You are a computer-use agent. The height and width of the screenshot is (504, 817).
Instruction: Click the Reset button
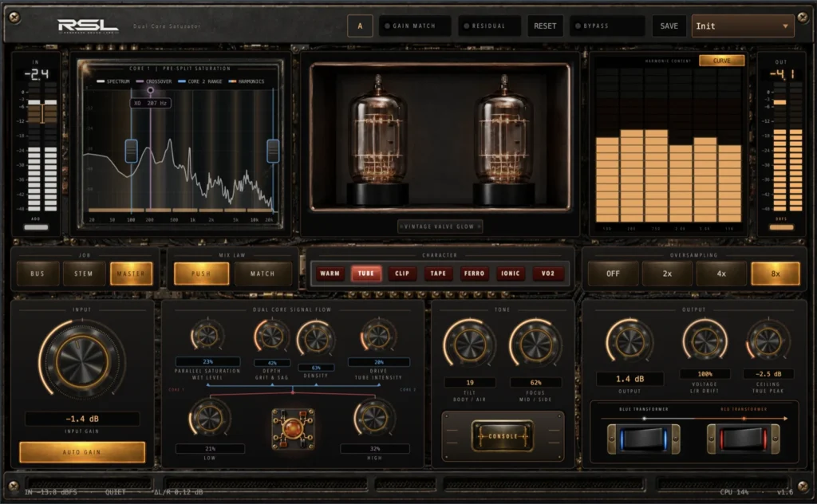[545, 26]
